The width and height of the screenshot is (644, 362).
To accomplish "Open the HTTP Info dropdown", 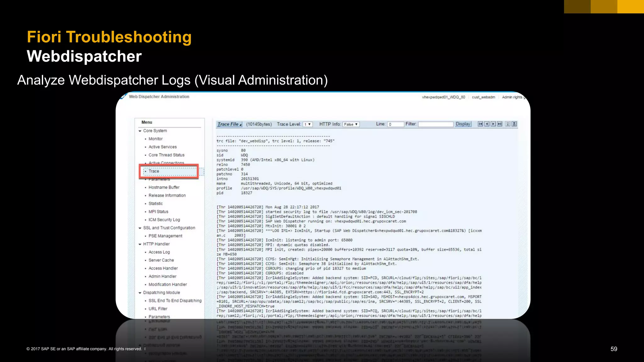I will click(351, 124).
